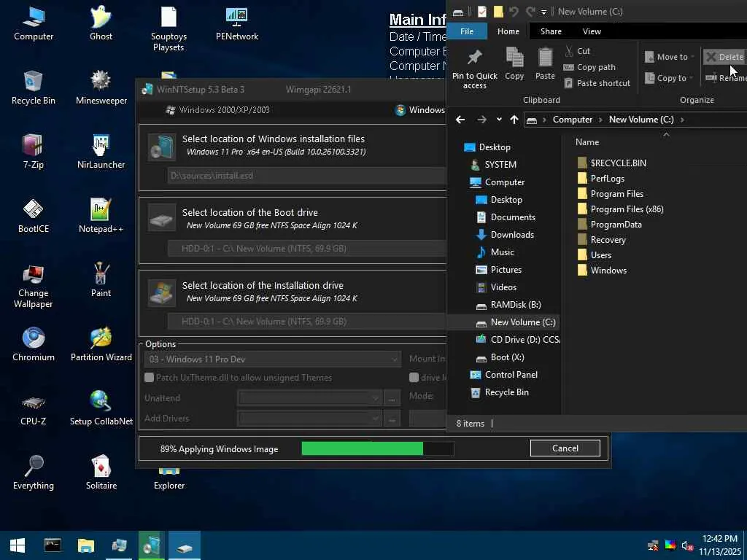Open the Souptoys Playsets desktop icon

coord(169,29)
